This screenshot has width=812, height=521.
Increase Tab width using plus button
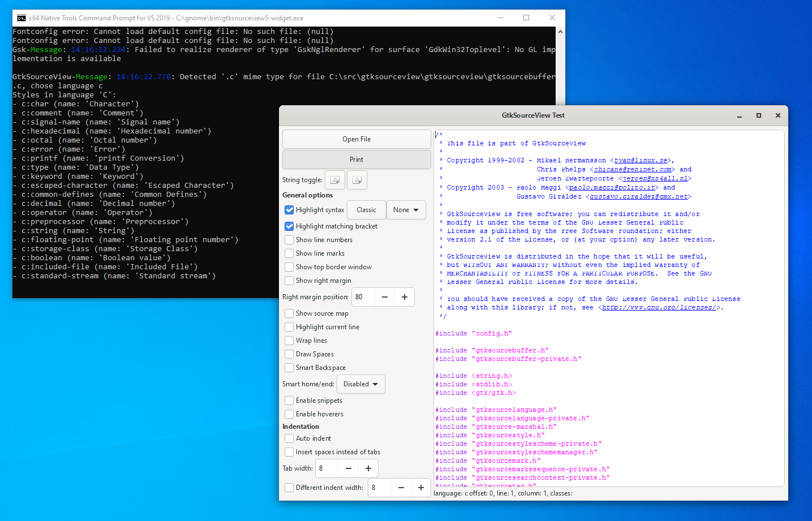coord(368,468)
